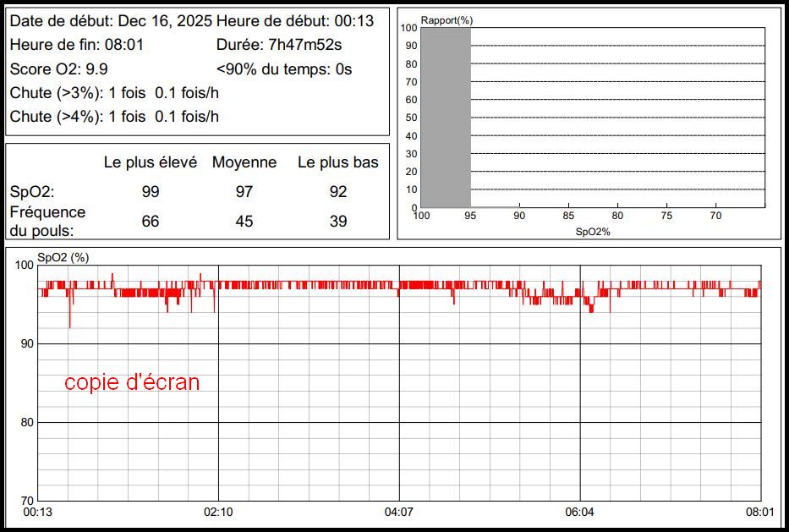Viewport: 789px width, 532px height.
Task: Click the "Heure de fin: 08:01" text
Action: (77, 45)
